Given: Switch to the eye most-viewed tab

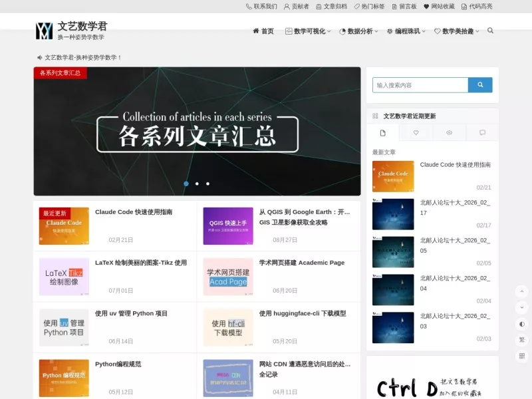Looking at the screenshot, I should (x=450, y=132).
